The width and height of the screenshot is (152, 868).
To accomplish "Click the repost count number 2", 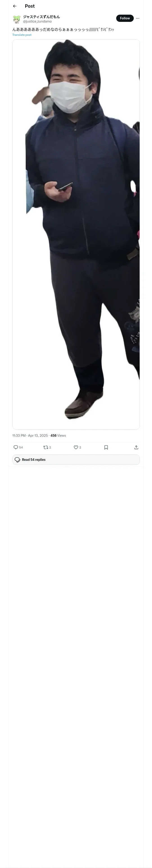I will 50,448.
